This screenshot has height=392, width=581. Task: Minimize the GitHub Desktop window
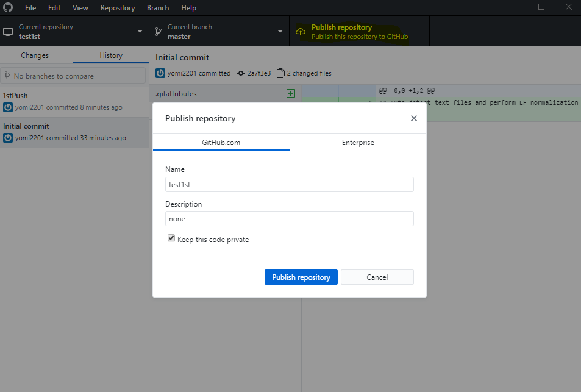click(x=513, y=7)
